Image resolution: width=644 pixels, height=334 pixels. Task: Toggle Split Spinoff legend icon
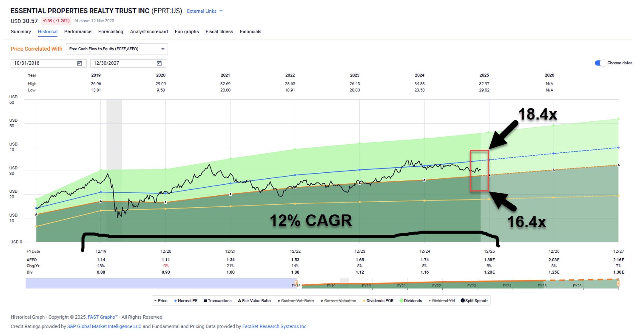[x=463, y=301]
